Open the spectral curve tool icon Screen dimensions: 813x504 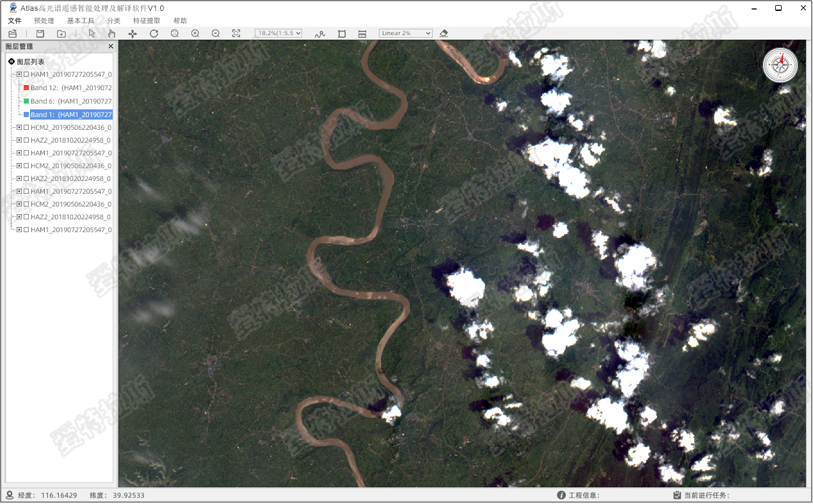[x=320, y=33]
